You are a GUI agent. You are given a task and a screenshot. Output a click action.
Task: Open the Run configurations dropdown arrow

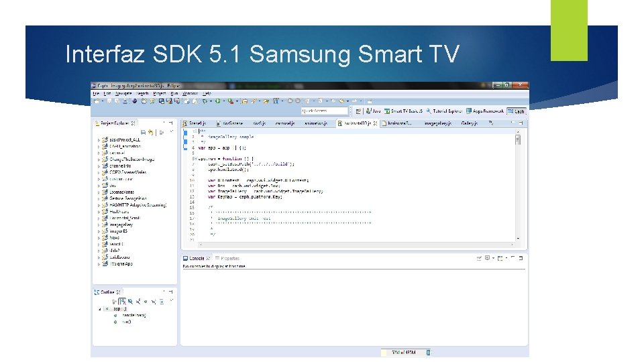click(224, 101)
